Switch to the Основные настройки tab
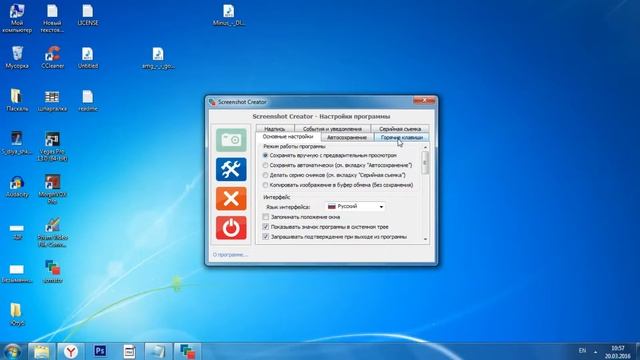Screen dimensions: 640x360 tap(288, 137)
